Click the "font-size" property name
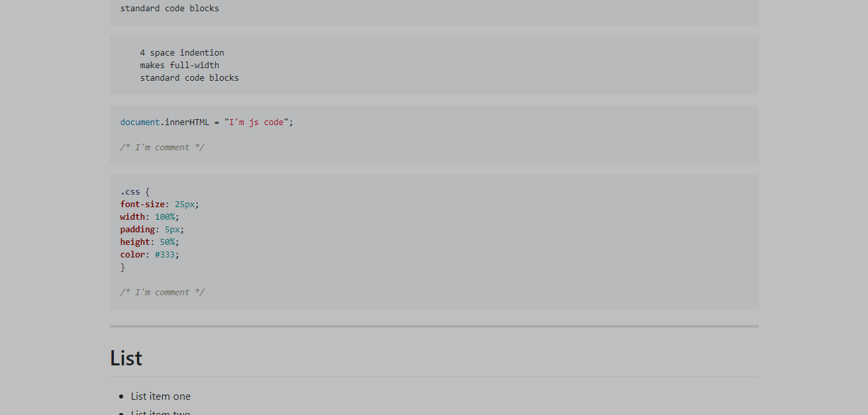Screen dimensions: 868x415 [x=142, y=205]
